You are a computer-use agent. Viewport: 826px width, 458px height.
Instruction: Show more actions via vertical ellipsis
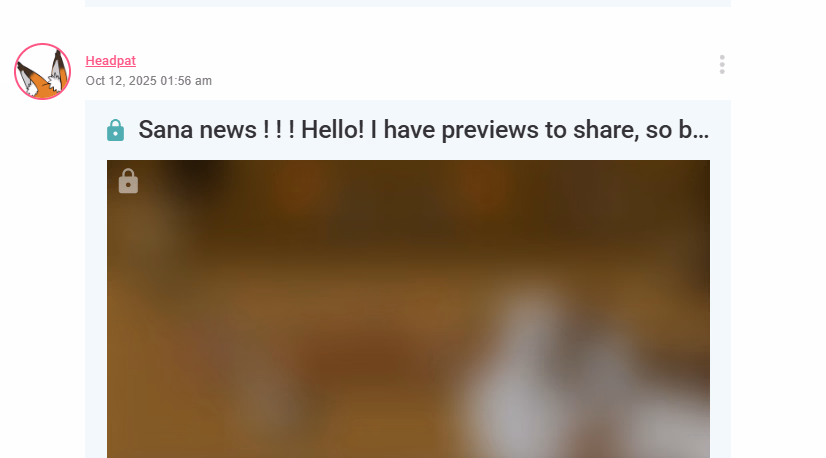pyautogui.click(x=722, y=65)
